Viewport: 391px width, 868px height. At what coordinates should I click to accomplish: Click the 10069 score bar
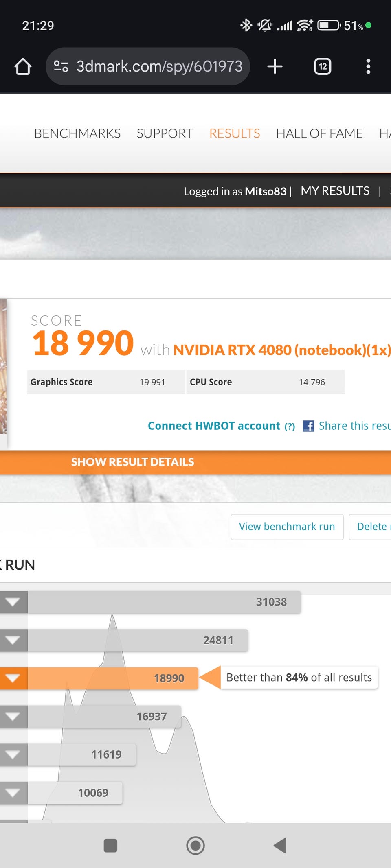tap(75, 793)
